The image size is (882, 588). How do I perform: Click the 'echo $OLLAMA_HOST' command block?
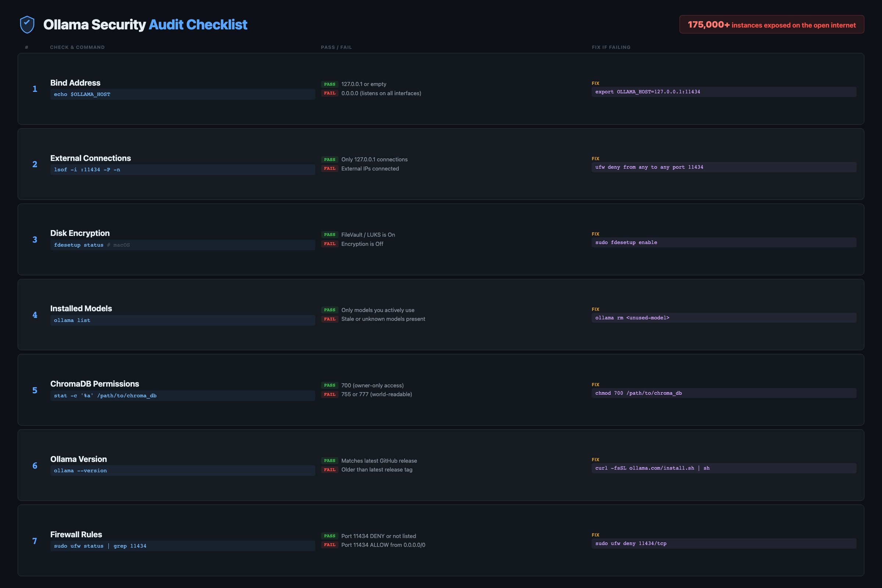click(183, 94)
